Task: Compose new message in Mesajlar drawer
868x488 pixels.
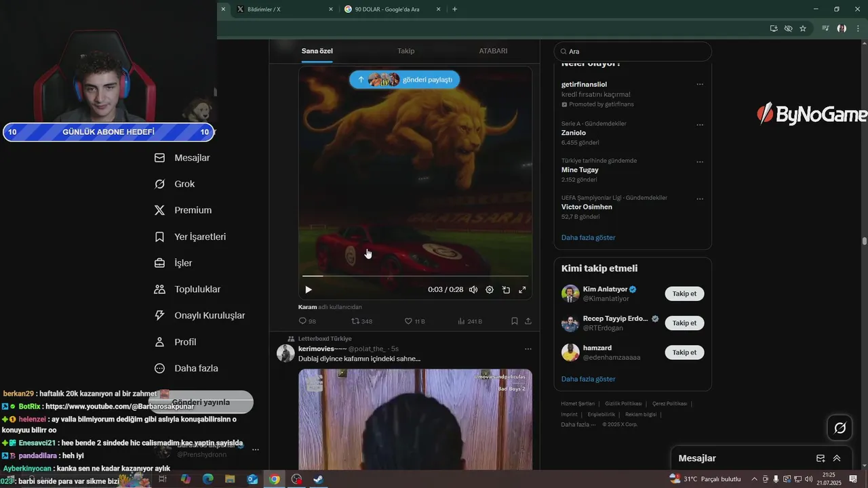Action: pos(821,458)
